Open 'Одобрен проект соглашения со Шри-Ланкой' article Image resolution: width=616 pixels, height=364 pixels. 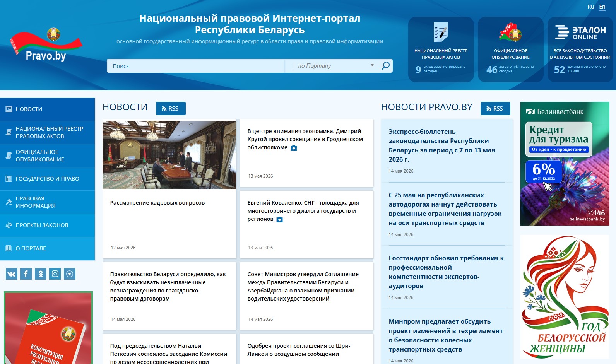pos(299,350)
